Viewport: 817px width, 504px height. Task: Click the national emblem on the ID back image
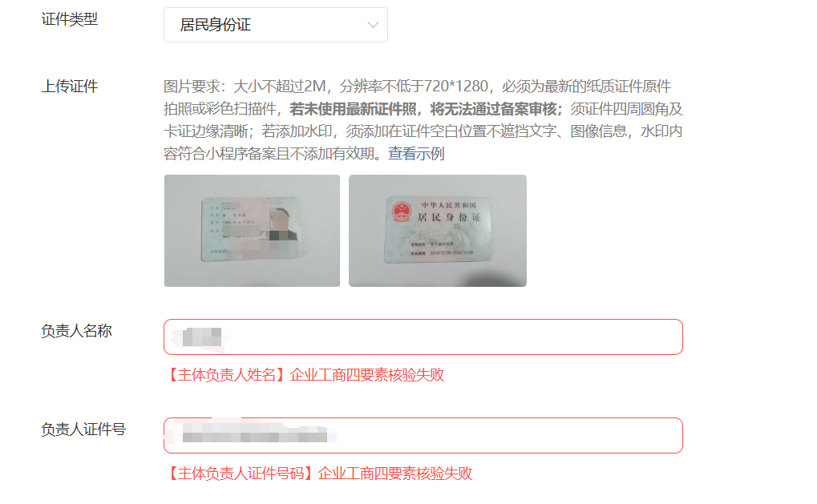[x=402, y=212]
